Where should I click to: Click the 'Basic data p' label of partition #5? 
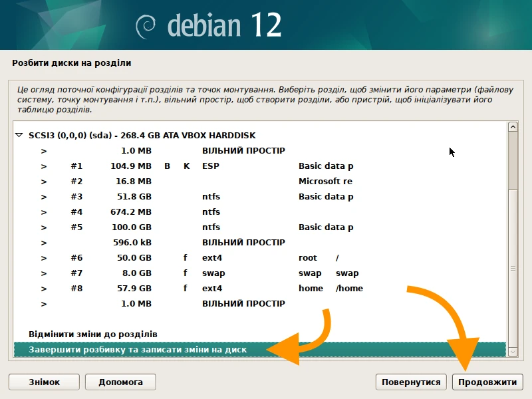coord(326,227)
